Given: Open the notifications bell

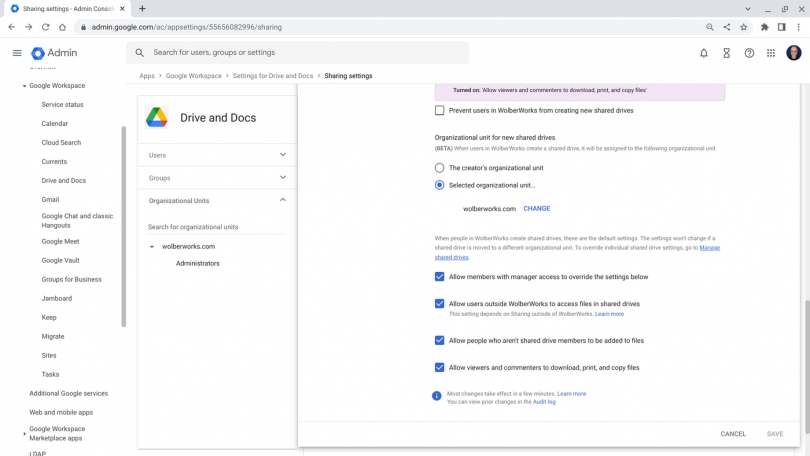Looking at the screenshot, I should pos(704,53).
